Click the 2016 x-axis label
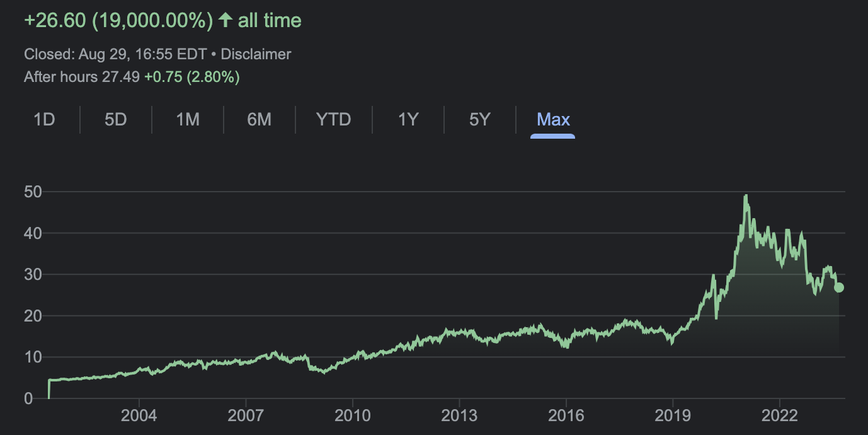Image resolution: width=868 pixels, height=435 pixels. coord(566,415)
